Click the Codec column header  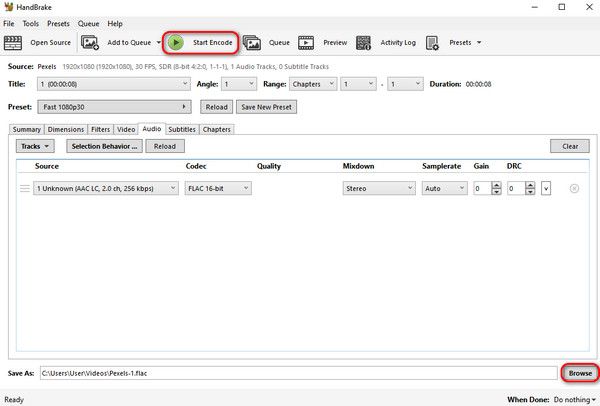pyautogui.click(x=196, y=166)
